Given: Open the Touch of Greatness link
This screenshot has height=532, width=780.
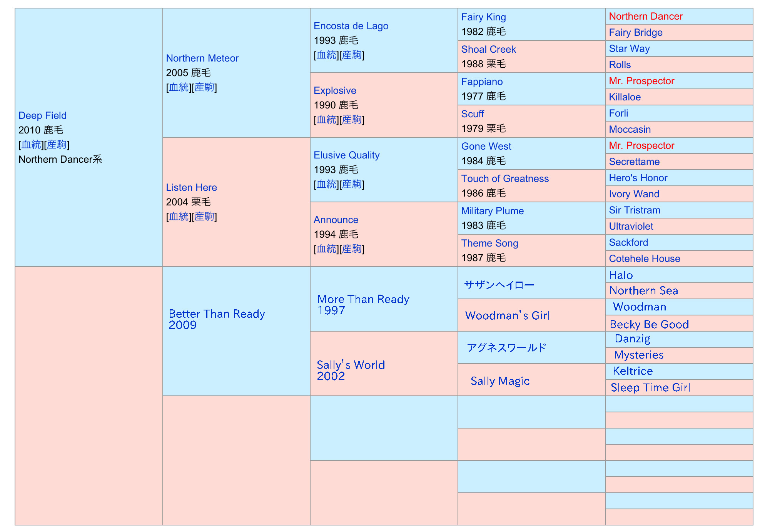Looking at the screenshot, I should pyautogui.click(x=504, y=178).
